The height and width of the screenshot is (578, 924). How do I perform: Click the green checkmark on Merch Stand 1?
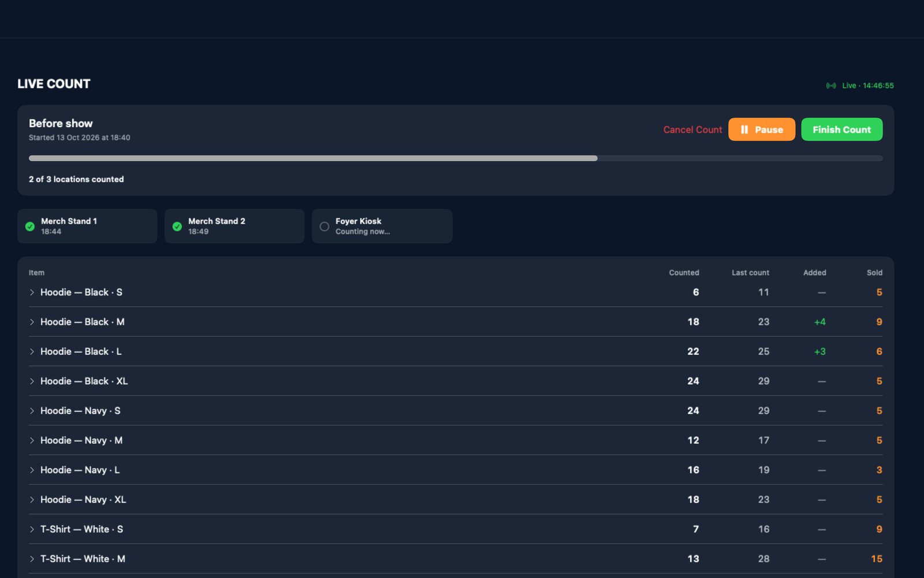click(x=30, y=227)
